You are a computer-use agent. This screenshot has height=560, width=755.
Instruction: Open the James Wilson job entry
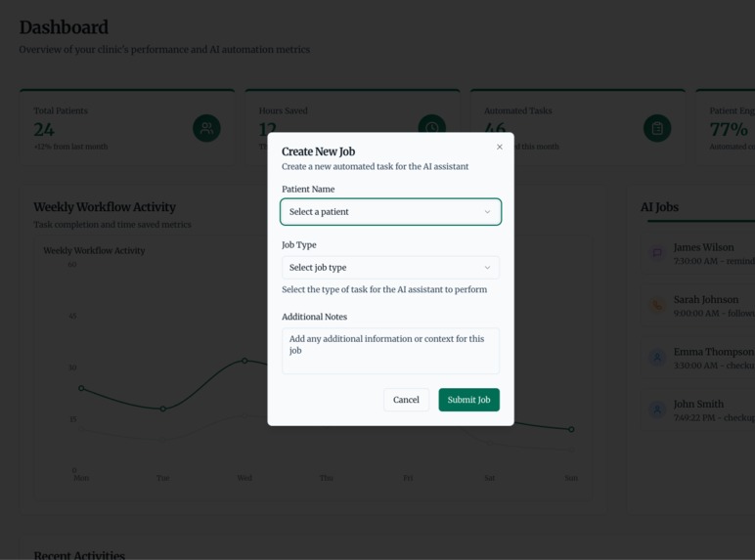(698, 253)
